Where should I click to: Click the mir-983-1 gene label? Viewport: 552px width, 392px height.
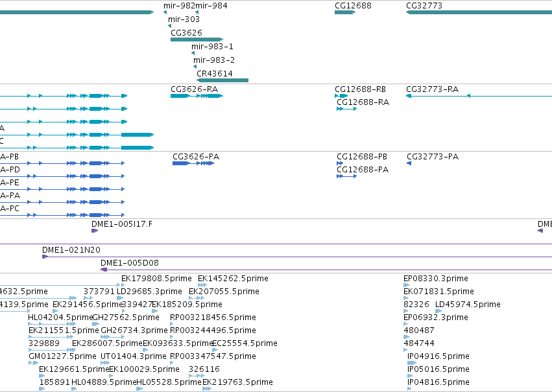click(212, 47)
